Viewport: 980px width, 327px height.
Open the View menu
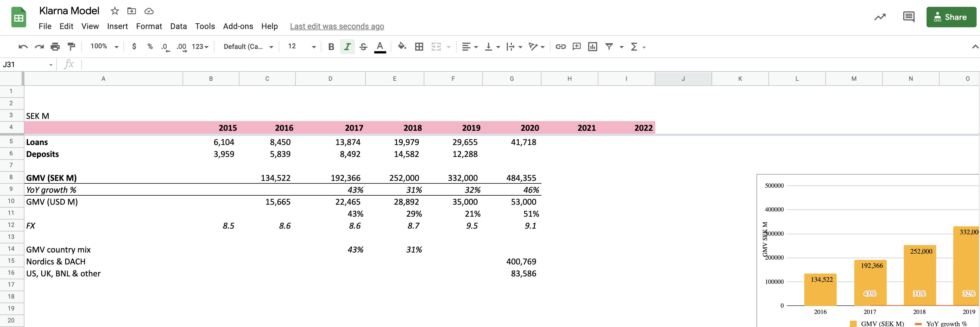tap(90, 26)
